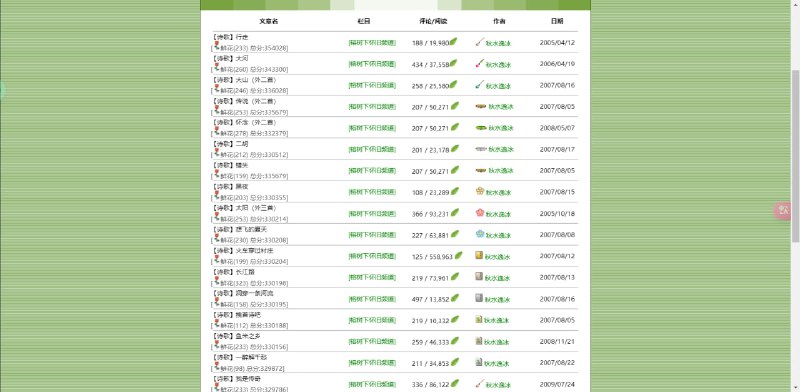Click the leaf icon beside 259 / 46,333
800x392 pixels.
tap(455, 340)
